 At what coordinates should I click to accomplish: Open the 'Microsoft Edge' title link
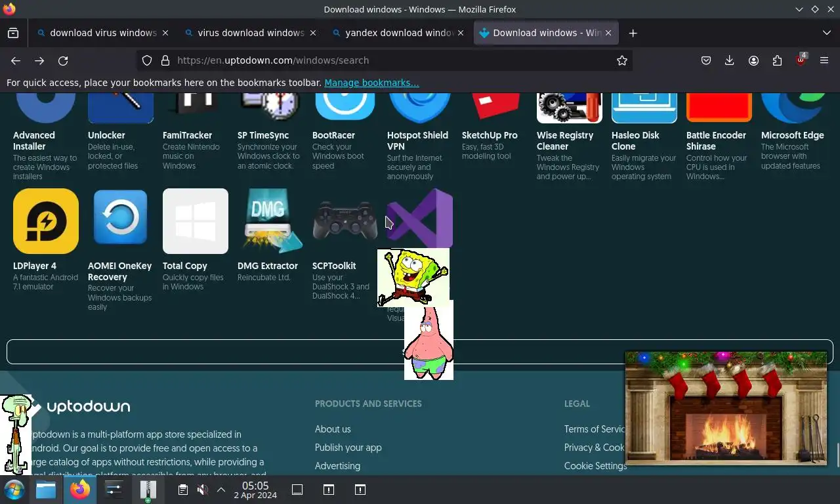click(792, 135)
